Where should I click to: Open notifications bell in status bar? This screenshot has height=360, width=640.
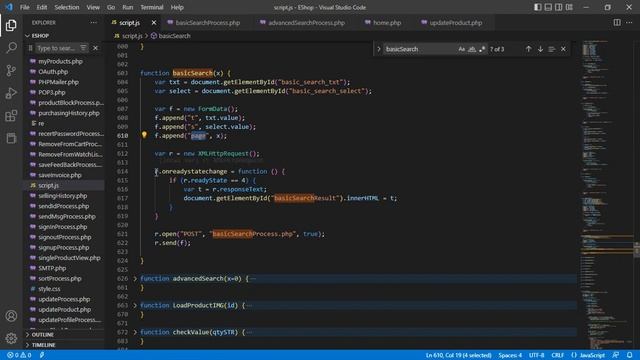[x=630, y=355]
